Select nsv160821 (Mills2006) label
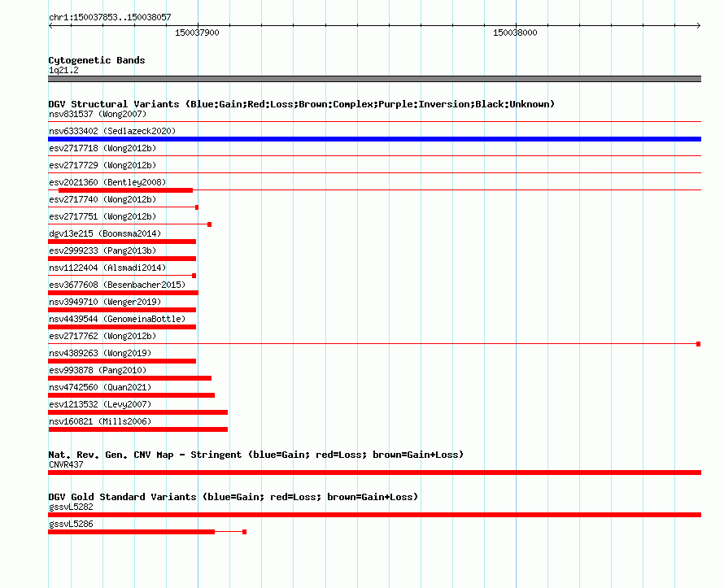The height and width of the screenshot is (588, 724). click(100, 421)
